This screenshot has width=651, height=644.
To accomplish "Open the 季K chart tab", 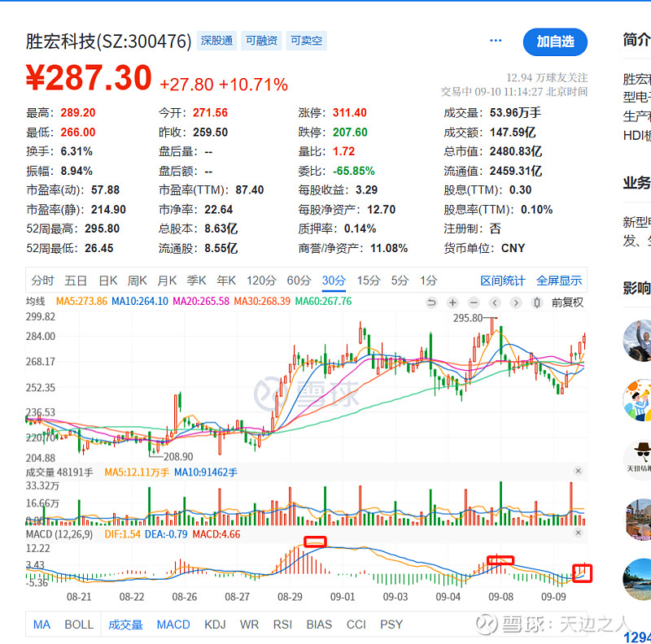I will click(x=196, y=281).
